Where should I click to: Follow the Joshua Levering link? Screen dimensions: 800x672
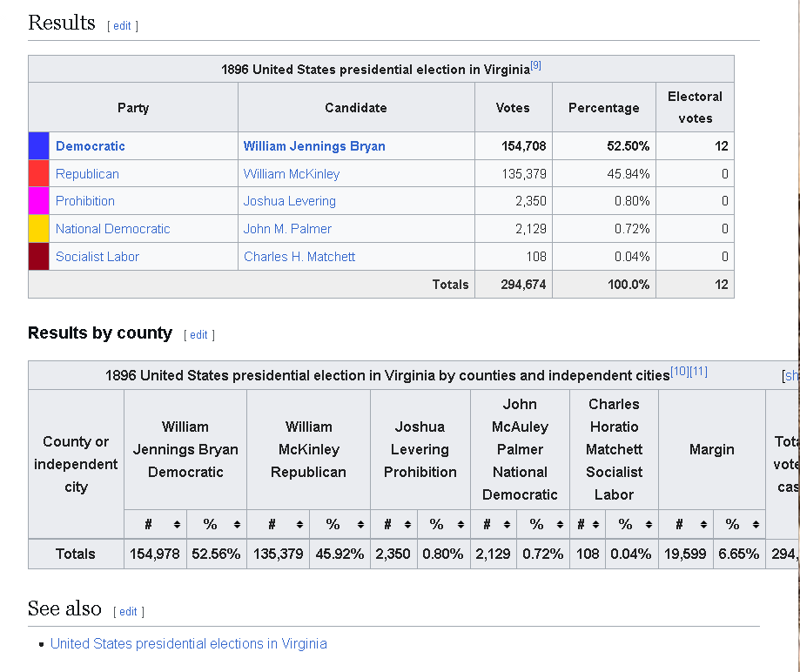point(289,201)
